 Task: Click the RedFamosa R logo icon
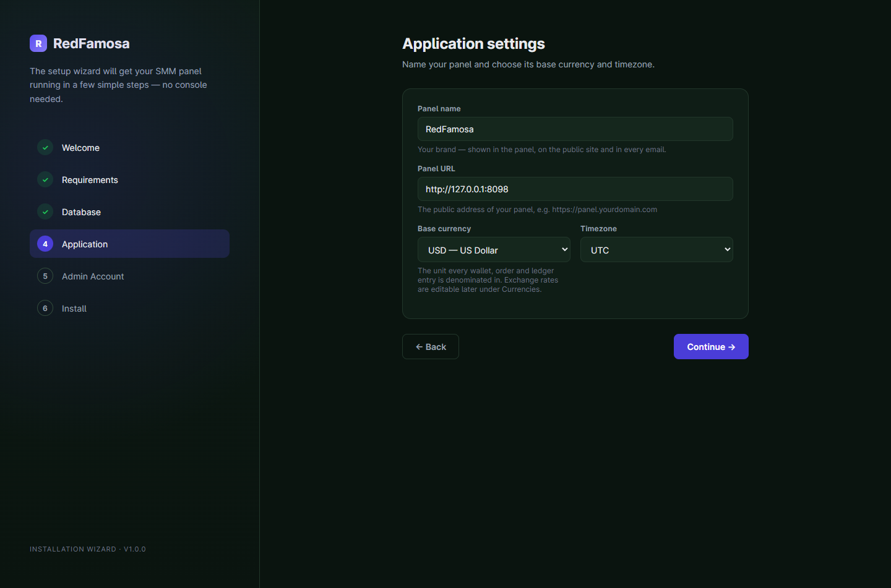click(38, 43)
